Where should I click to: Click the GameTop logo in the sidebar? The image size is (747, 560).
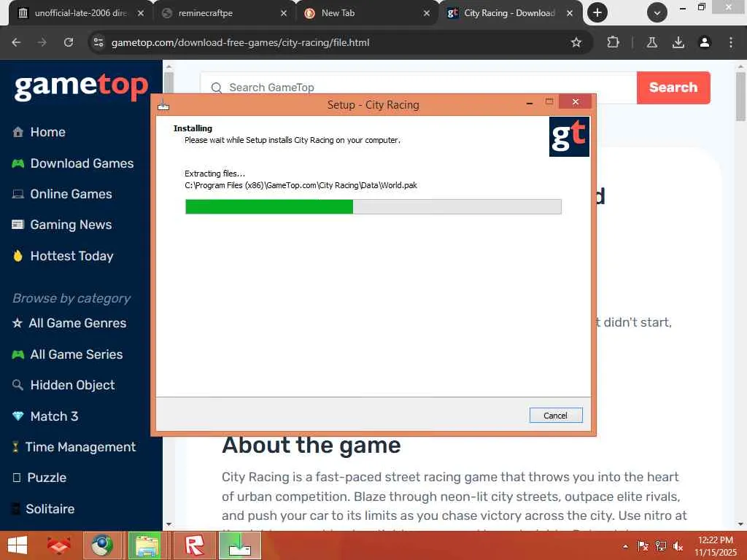pos(82,87)
